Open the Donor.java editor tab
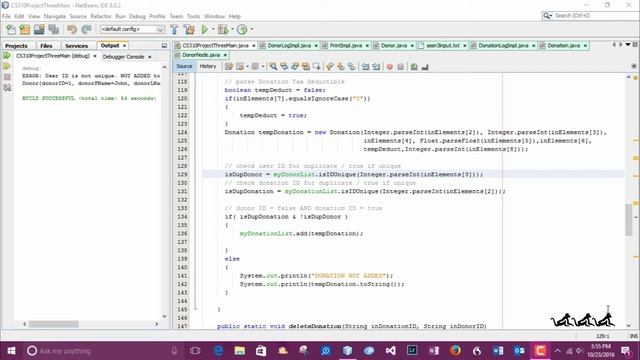640x360 pixels. pyautogui.click(x=393, y=46)
